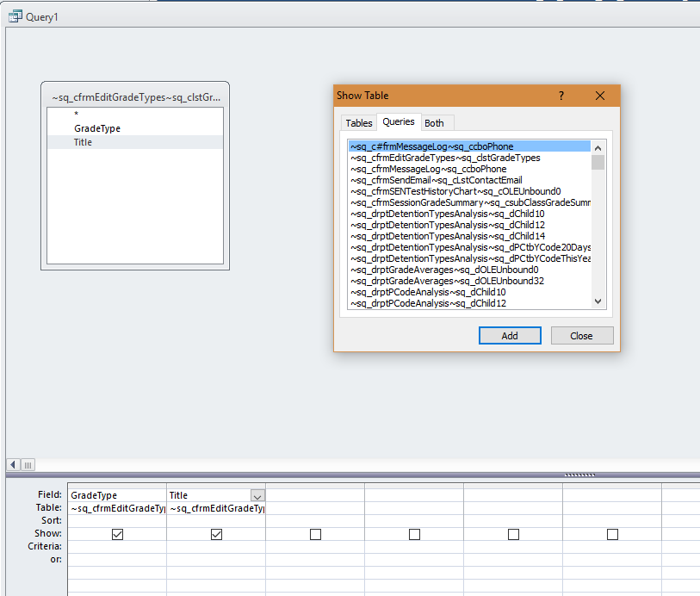Select ~sq_c#frmMessageLog~sq_ccboPhone in list
The image size is (700, 596).
click(x=469, y=146)
